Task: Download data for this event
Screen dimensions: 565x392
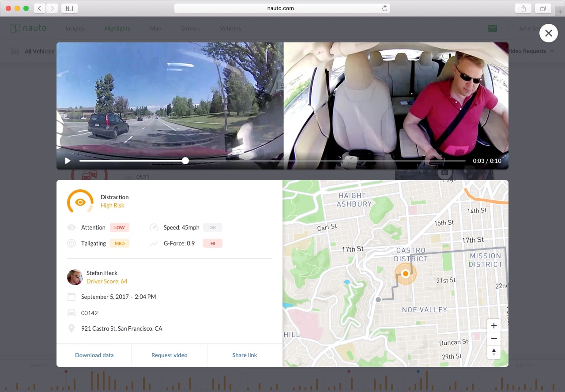Action: [94, 355]
